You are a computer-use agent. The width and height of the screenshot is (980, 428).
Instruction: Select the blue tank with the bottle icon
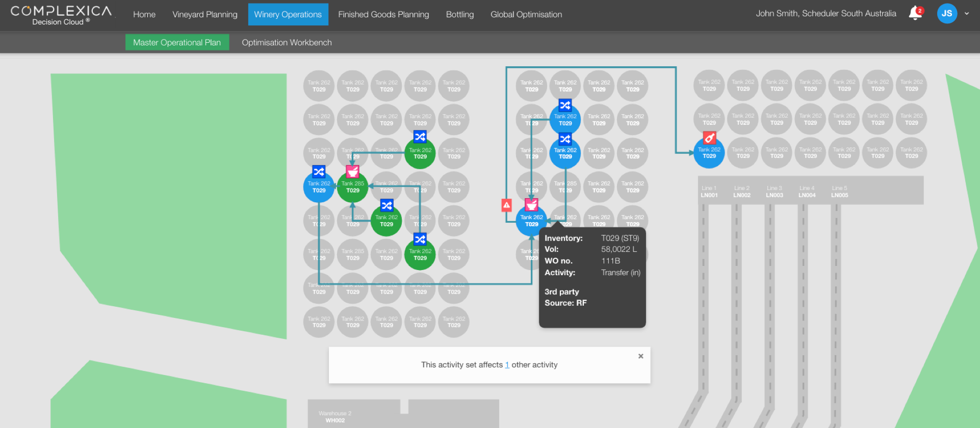[709, 153]
